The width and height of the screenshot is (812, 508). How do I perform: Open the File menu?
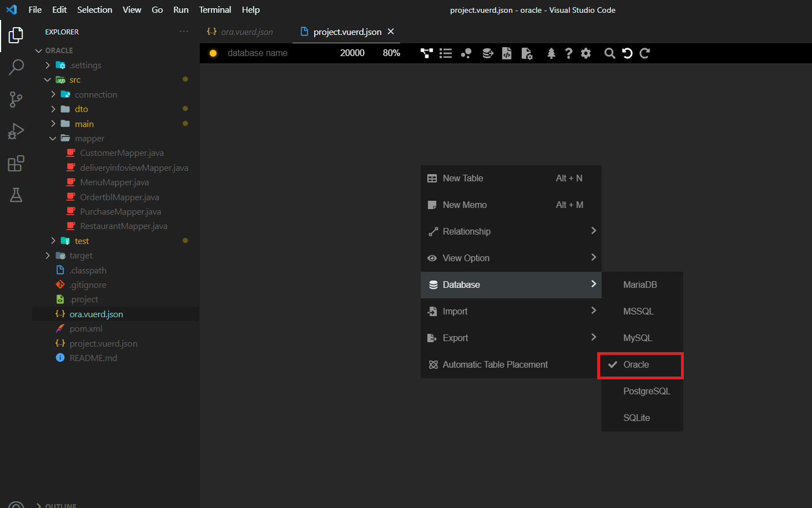(x=35, y=10)
